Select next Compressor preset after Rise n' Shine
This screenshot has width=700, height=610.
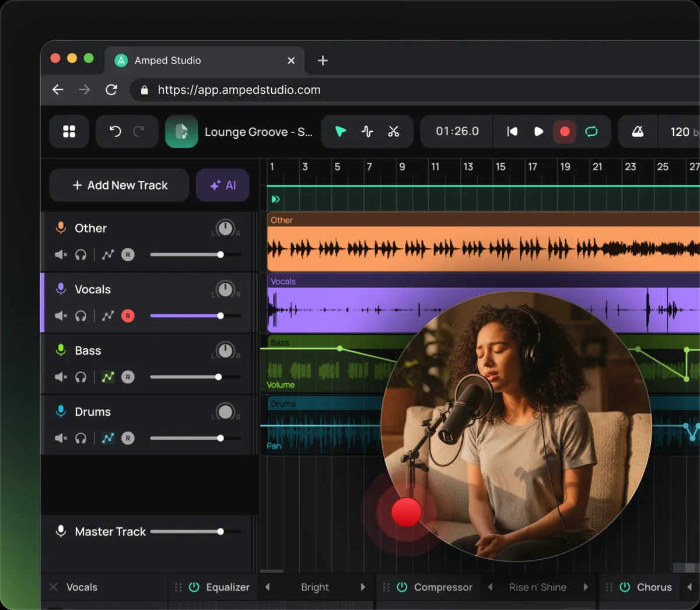pyautogui.click(x=586, y=587)
